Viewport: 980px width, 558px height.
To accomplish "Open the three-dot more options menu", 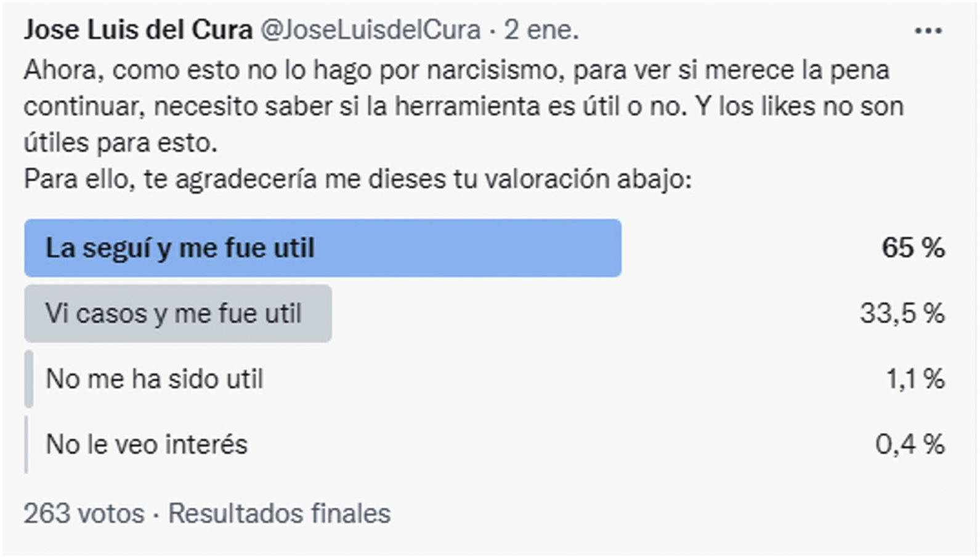I will [928, 31].
